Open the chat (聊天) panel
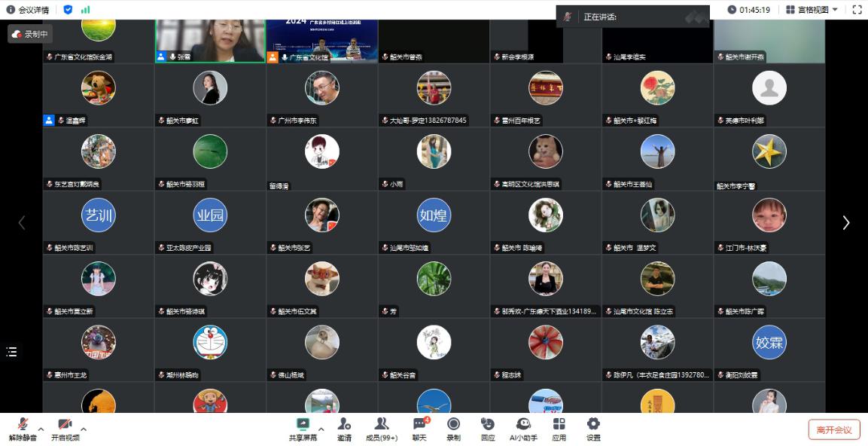The image size is (868, 446). [x=419, y=425]
